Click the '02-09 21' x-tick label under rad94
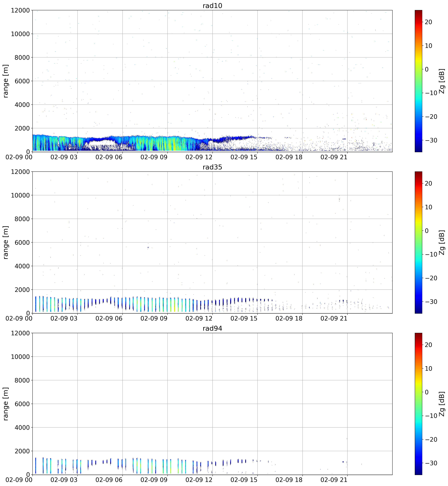This screenshot has height=486, width=448. 334,480
